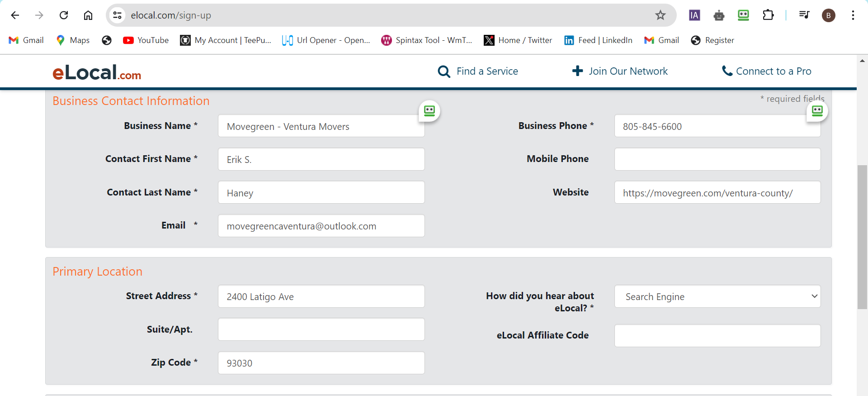Screen dimensions: 868x396
Task: Click the Business Contact Information heading
Action: coord(131,101)
